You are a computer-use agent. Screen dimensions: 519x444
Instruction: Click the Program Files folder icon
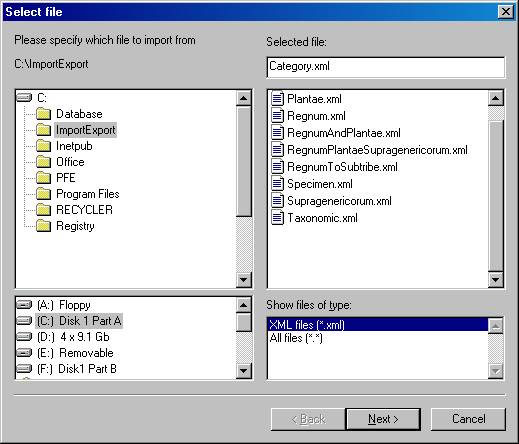[x=43, y=194]
